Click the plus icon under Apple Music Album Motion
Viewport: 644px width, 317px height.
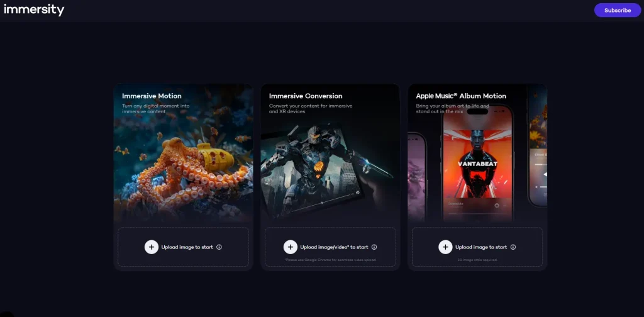[445, 247]
